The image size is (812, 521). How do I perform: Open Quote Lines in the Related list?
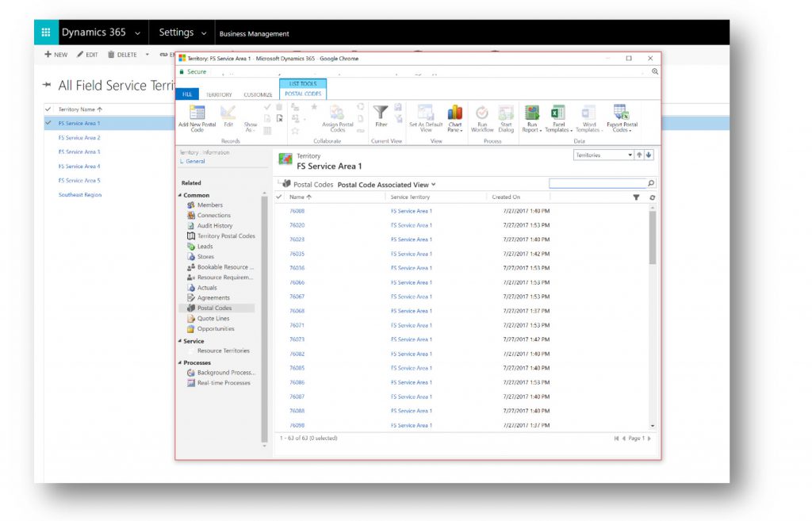pyautogui.click(x=213, y=319)
